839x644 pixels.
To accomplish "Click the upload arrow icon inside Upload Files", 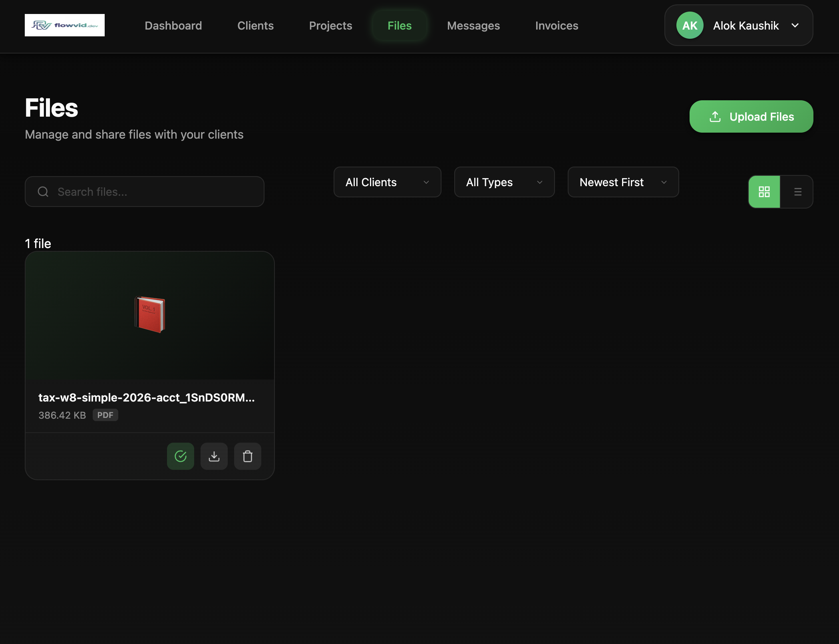I will [715, 116].
